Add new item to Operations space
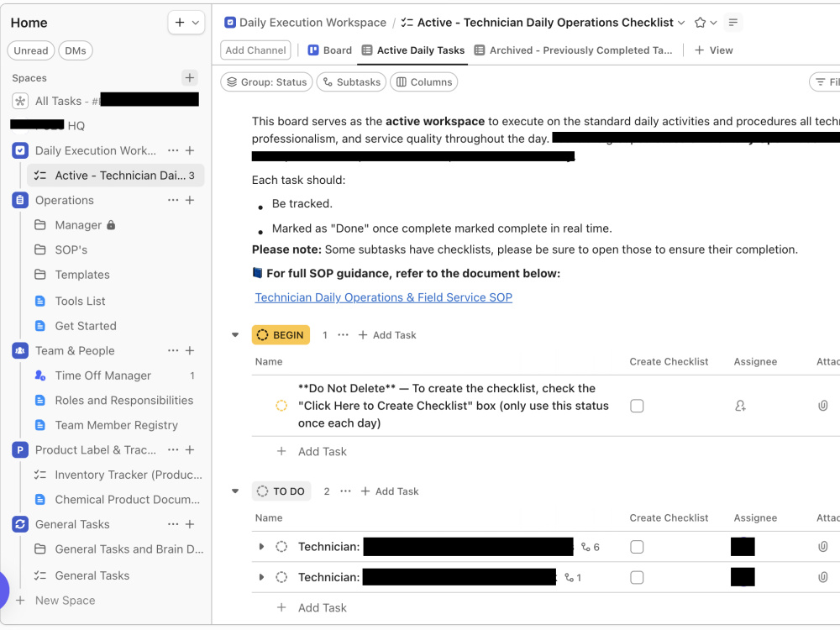Image resolution: width=840 pixels, height=630 pixels. pyautogui.click(x=190, y=200)
